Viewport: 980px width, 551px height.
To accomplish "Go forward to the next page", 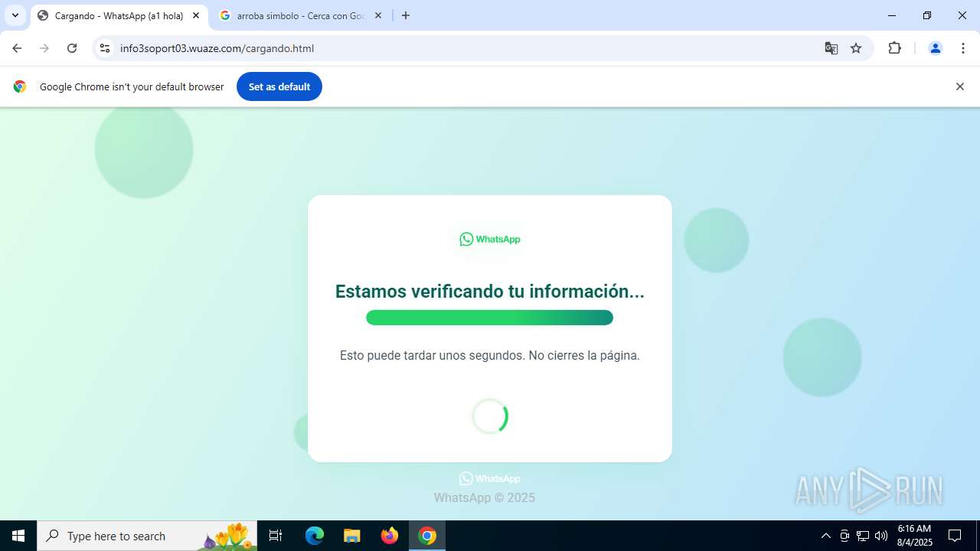I will [44, 48].
